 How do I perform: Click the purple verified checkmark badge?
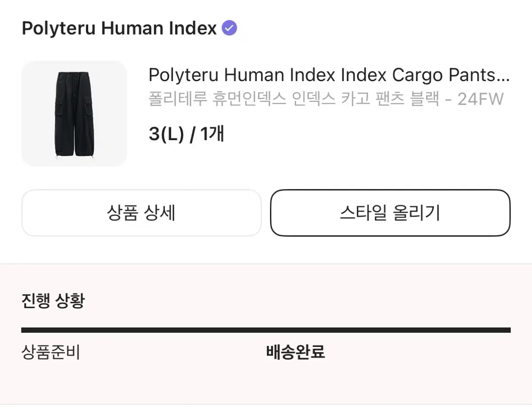pos(229,28)
